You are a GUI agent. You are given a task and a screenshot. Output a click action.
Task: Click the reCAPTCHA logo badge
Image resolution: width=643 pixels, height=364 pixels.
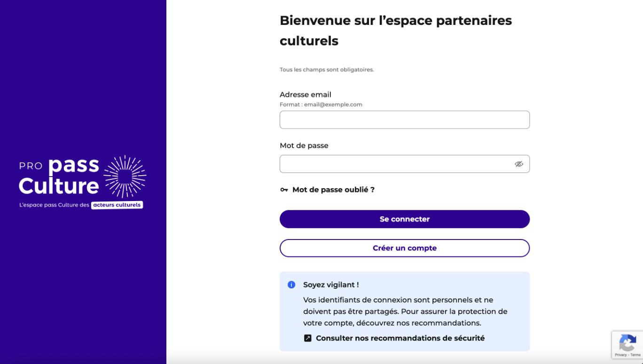[x=627, y=343]
